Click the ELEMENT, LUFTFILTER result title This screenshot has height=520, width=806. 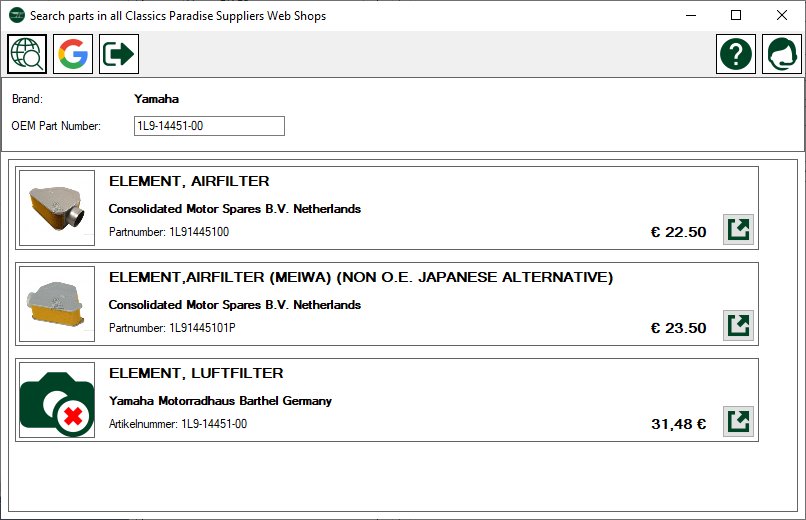pyautogui.click(x=196, y=373)
